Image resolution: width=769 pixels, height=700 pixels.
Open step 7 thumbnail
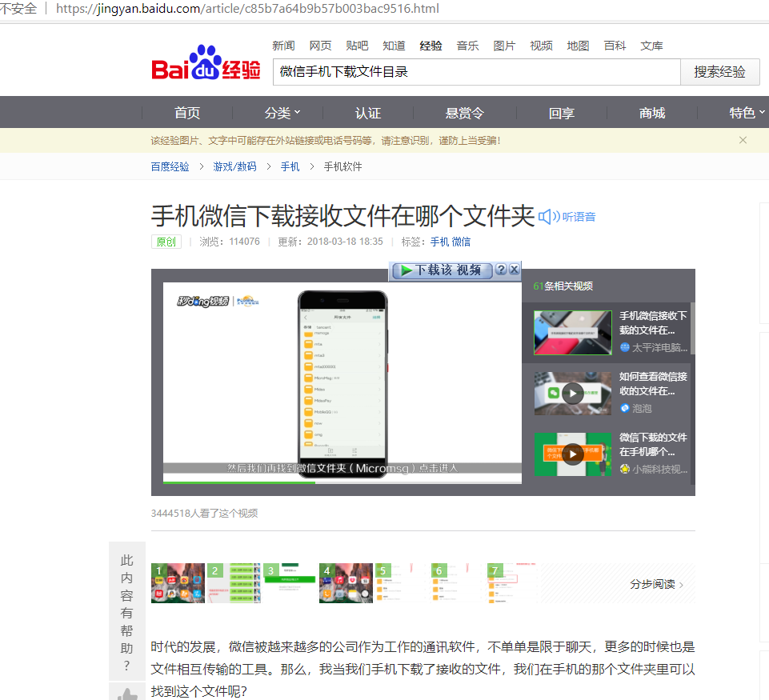tap(514, 583)
